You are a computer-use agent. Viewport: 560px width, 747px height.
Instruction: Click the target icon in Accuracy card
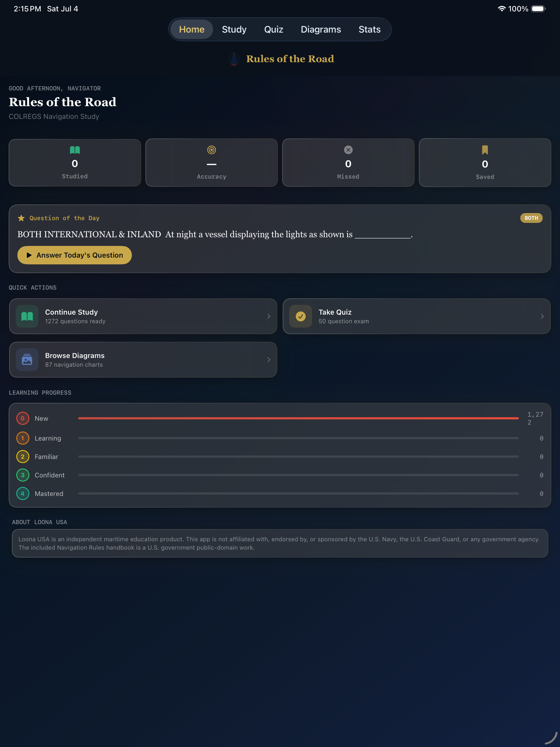(211, 150)
